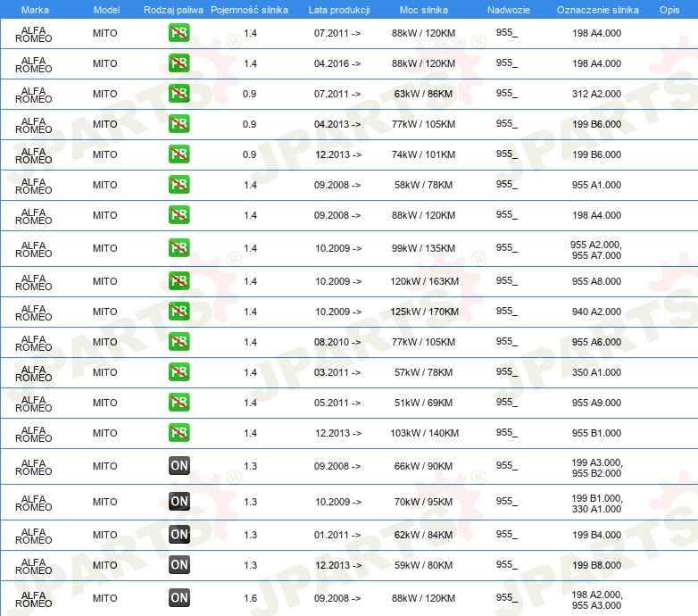
Task: Click the diesel ON icon for 62kW / 84KM
Action: coord(179,534)
